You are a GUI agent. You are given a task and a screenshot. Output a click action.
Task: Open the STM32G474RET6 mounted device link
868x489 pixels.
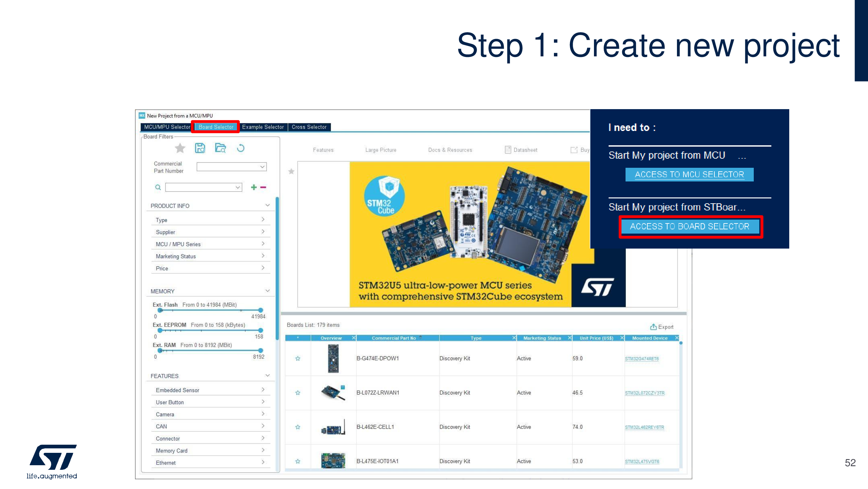[x=641, y=359]
